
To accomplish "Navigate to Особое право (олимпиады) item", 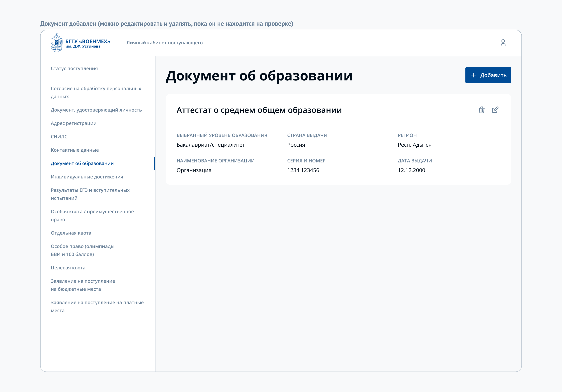I will click(82, 250).
